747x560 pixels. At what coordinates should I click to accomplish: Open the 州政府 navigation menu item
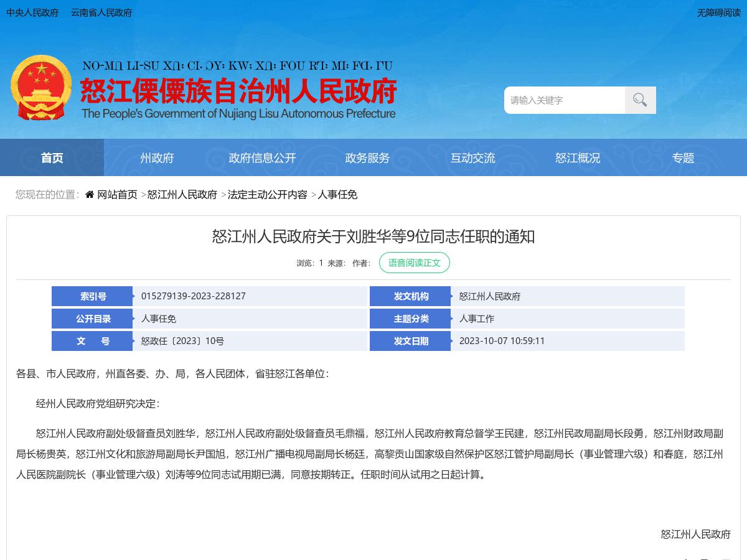157,158
